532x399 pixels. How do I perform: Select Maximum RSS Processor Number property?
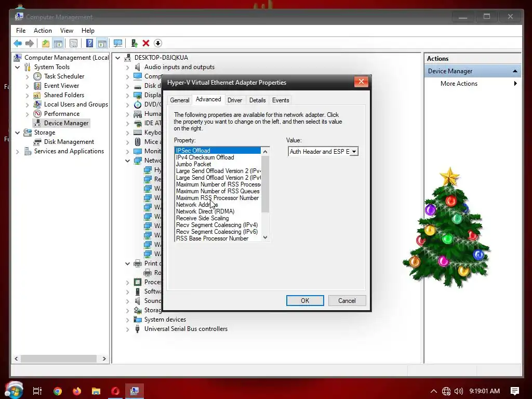218,198
